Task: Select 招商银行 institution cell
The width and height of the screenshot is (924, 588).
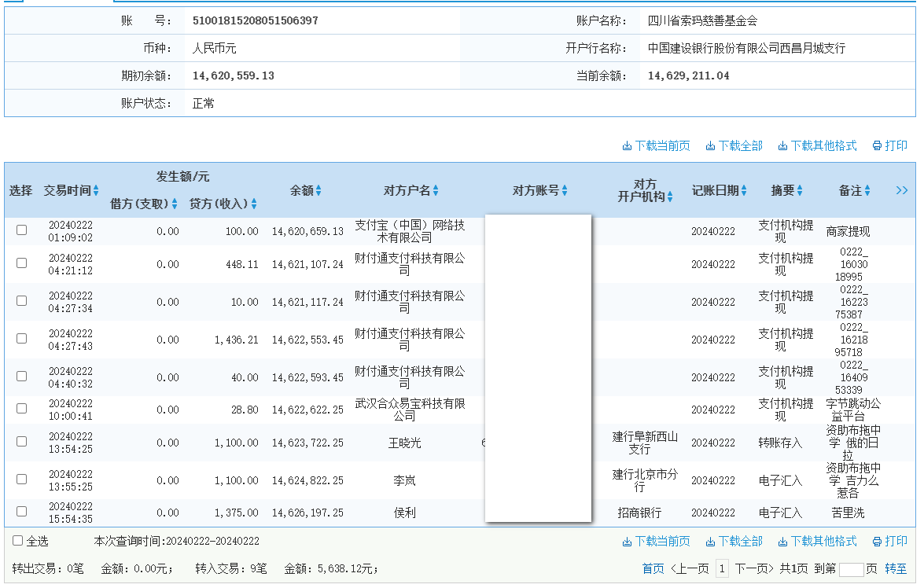Action: (x=639, y=513)
